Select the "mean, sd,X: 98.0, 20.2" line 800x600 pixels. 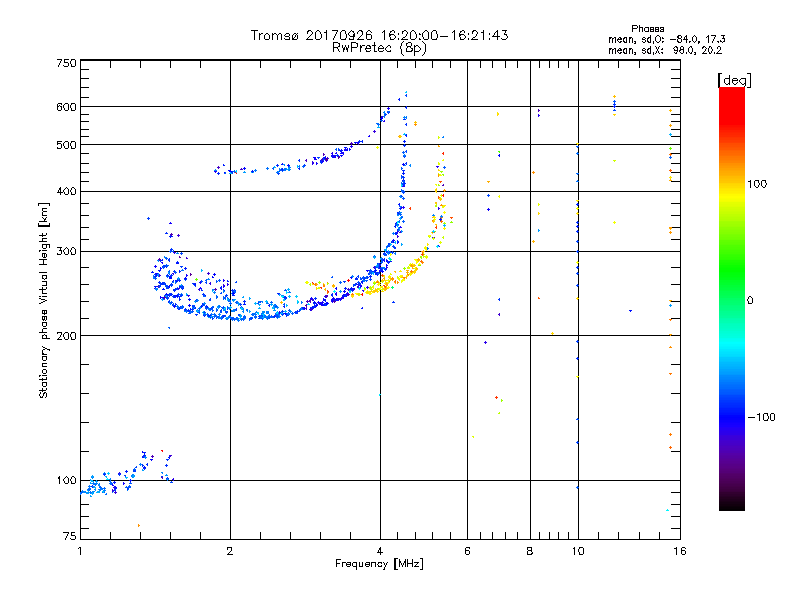665,51
